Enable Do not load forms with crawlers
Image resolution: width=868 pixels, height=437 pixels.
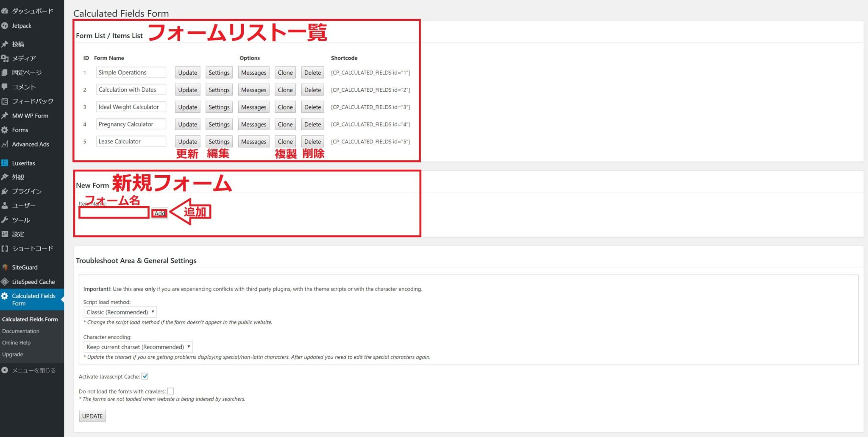pos(171,391)
